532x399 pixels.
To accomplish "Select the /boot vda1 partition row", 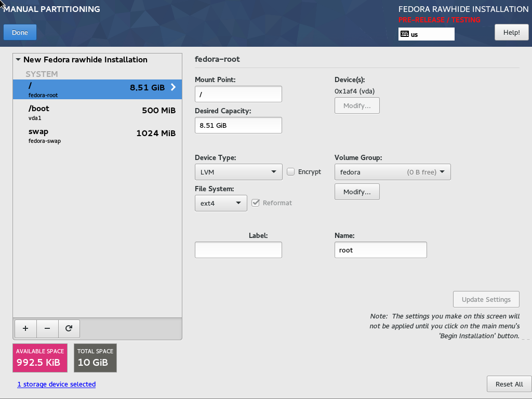I will click(97, 113).
